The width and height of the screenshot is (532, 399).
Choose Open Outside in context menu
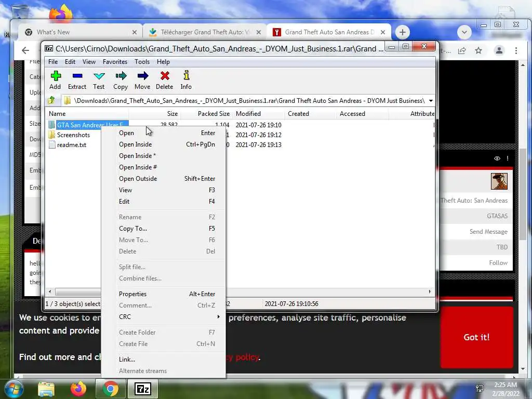164,179
